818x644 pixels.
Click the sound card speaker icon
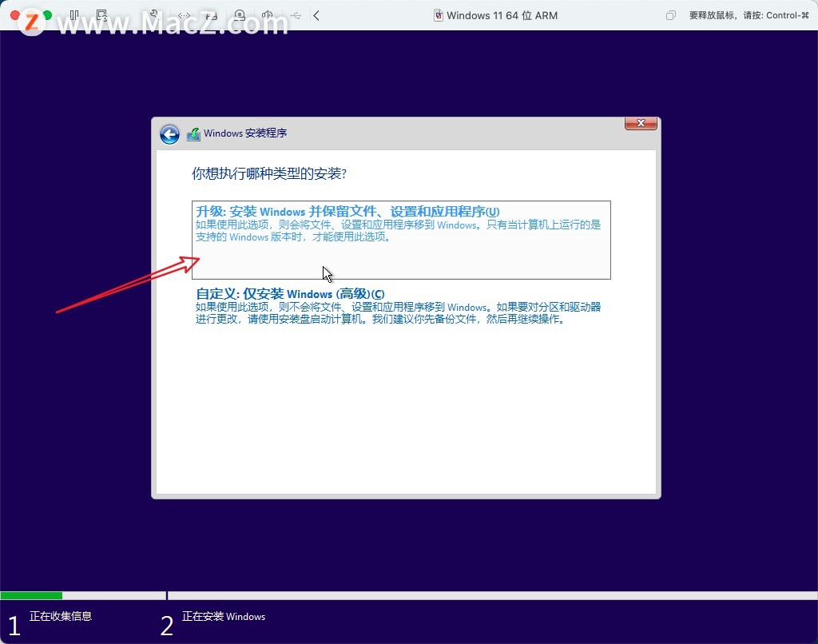(268, 16)
